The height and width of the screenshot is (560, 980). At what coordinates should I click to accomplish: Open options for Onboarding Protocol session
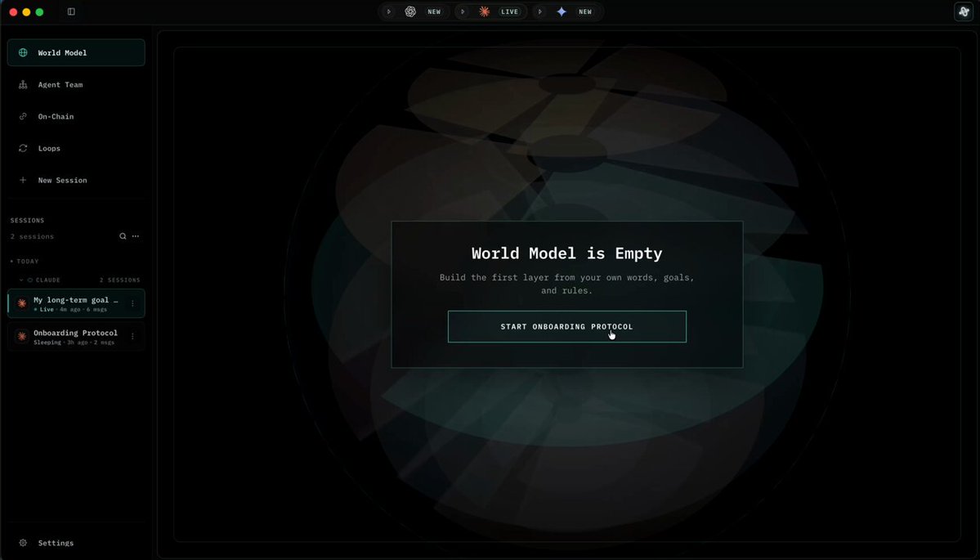pos(132,336)
